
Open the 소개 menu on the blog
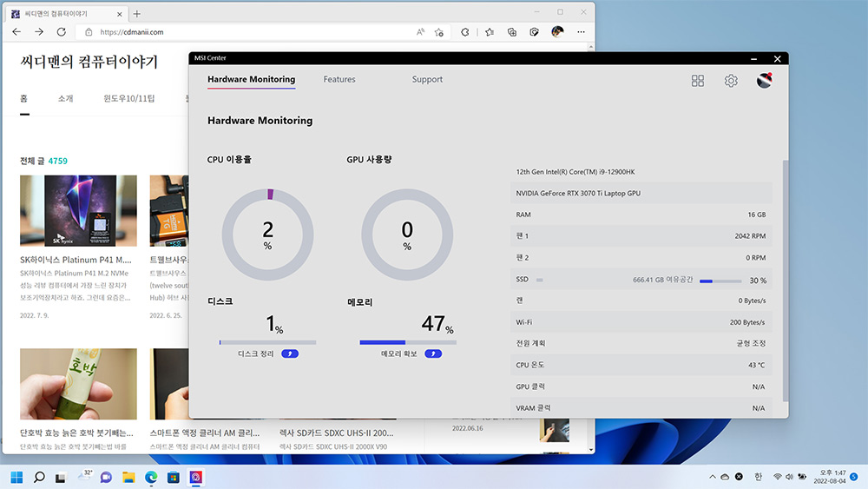(65, 98)
